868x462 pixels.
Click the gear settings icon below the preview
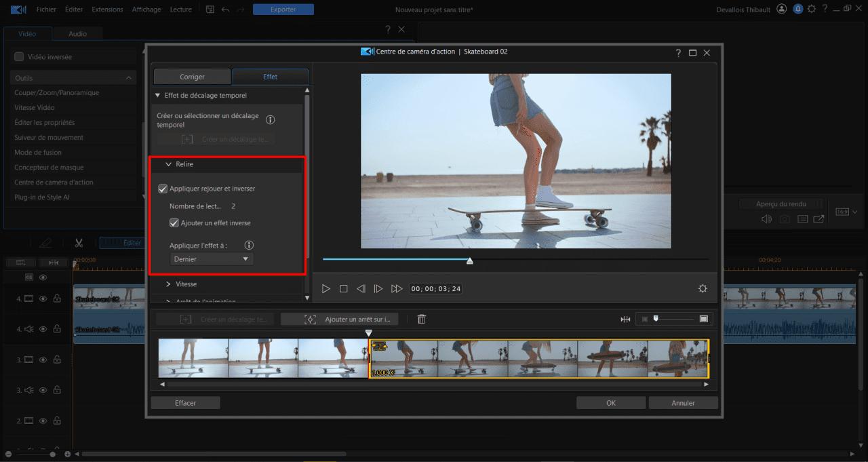703,288
